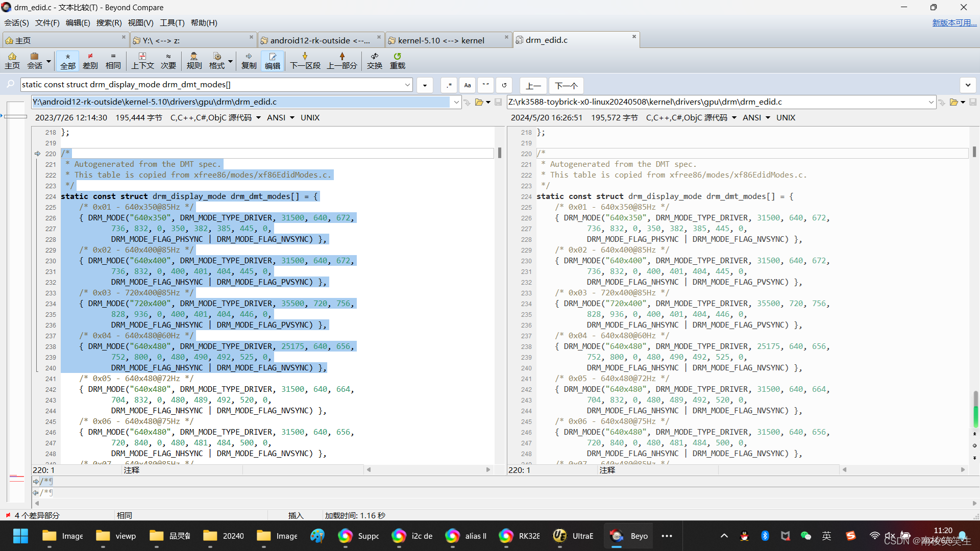Click the 复制 (Copy) toolbar icon
Screen dimensions: 980x551
249,61
